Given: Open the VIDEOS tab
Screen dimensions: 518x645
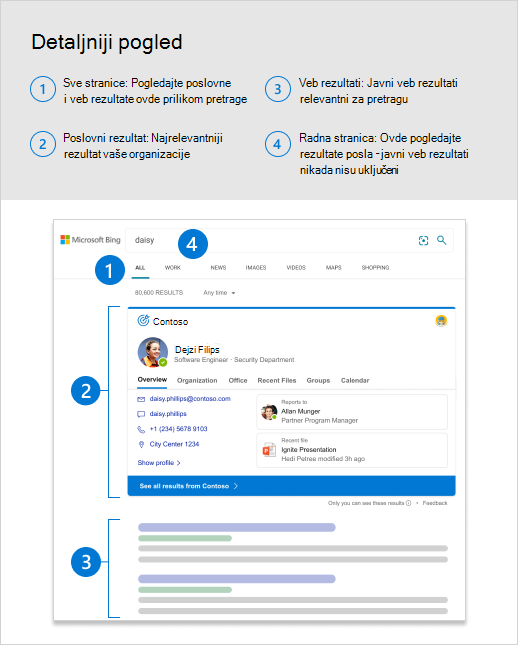Looking at the screenshot, I should coord(296,268).
